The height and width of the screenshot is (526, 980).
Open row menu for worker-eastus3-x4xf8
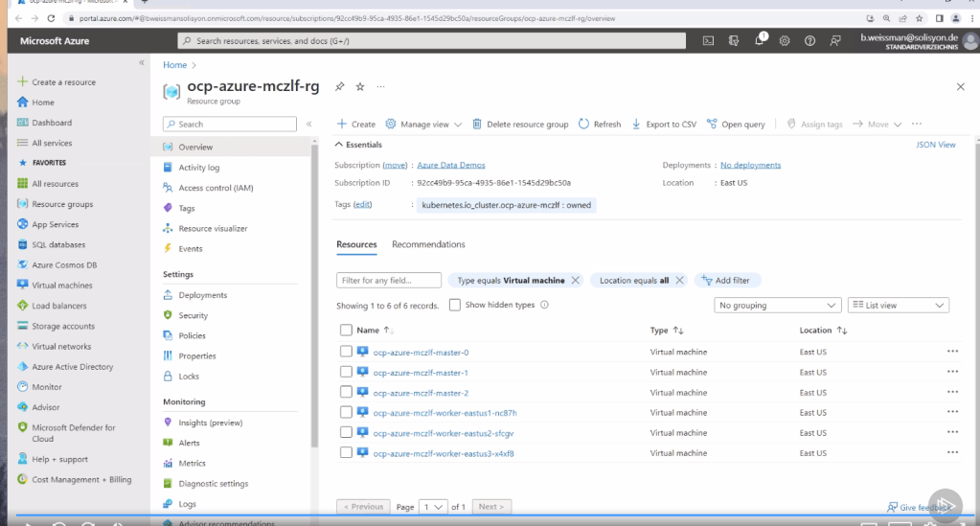(x=952, y=453)
